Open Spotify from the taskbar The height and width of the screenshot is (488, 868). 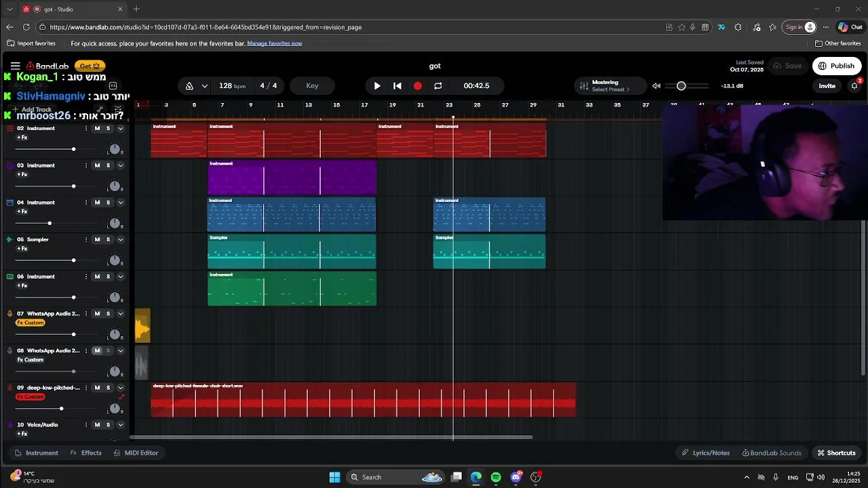(x=496, y=477)
